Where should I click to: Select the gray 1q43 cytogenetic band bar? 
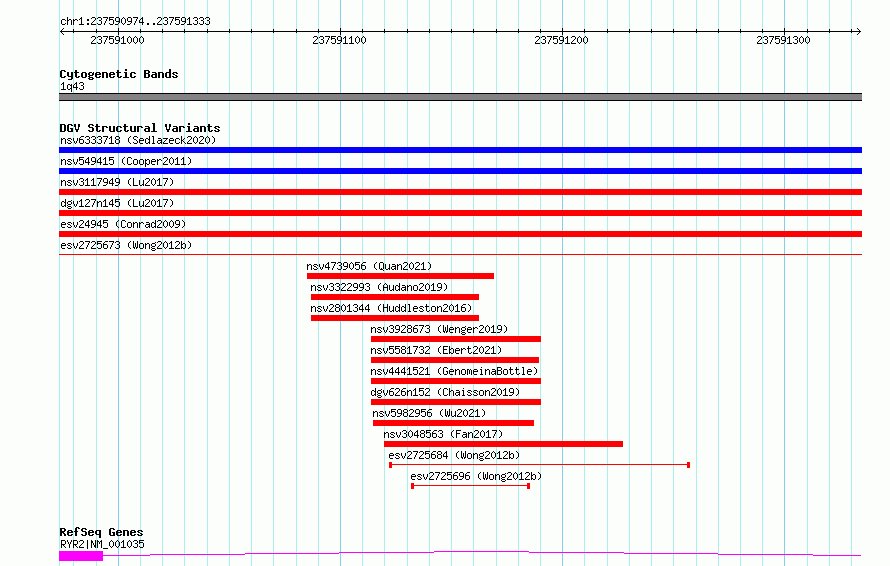pyautogui.click(x=460, y=97)
